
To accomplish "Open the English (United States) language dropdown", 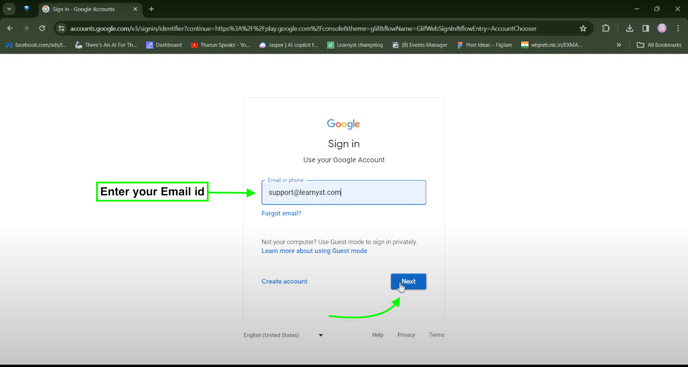I will coord(283,335).
